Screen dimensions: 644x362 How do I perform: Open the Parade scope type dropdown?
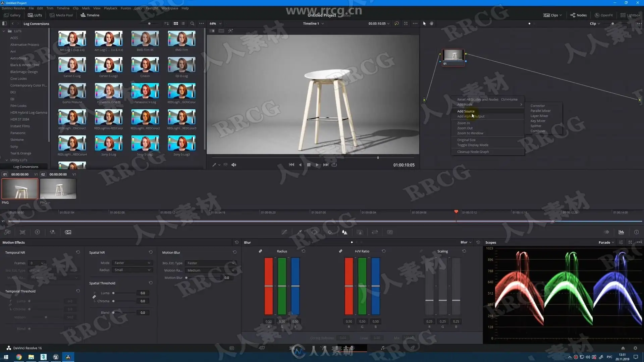606,242
